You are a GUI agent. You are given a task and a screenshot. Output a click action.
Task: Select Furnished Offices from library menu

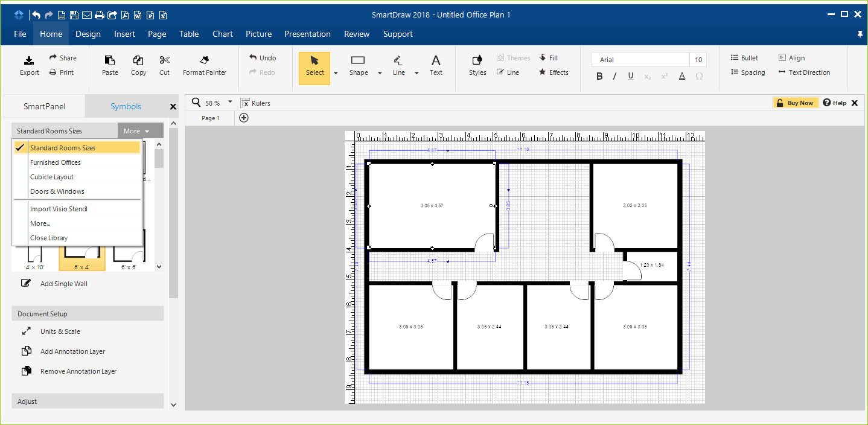pos(56,162)
